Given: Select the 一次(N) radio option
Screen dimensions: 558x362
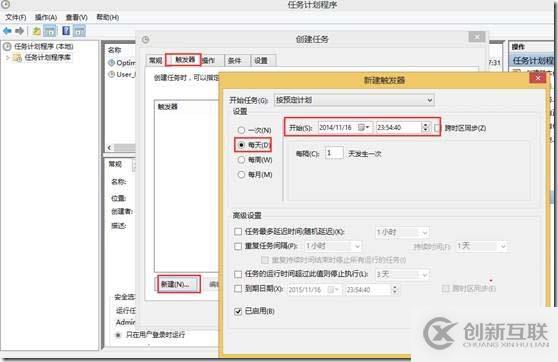Looking at the screenshot, I should click(x=241, y=130).
